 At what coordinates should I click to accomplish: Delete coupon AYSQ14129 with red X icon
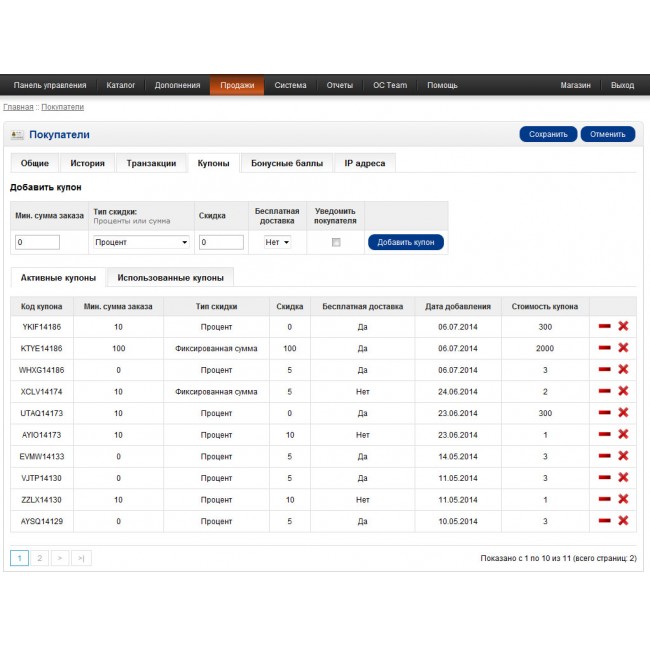623,520
